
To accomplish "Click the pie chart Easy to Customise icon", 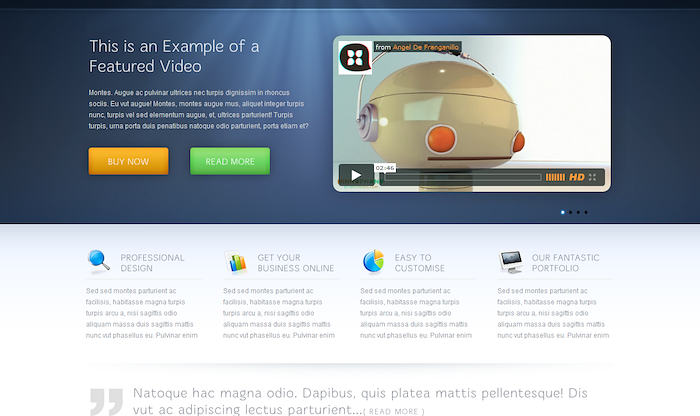I will 373,262.
